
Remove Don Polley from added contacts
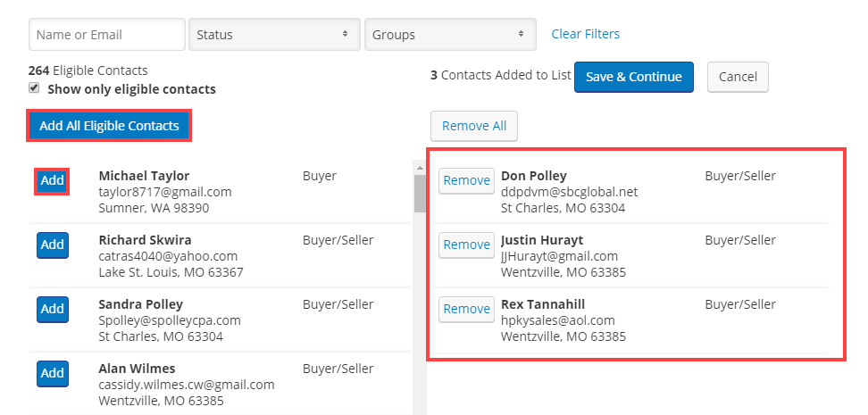click(x=466, y=180)
